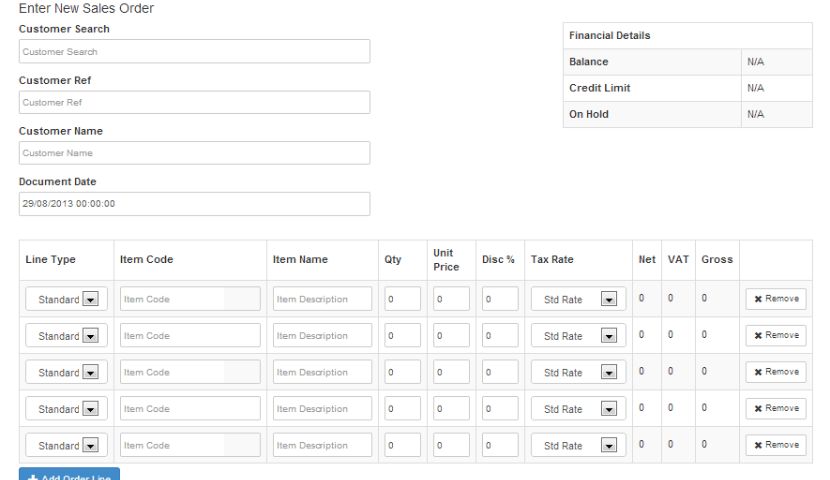Remove the third order line
The width and height of the screenshot is (830, 480).
(775, 372)
